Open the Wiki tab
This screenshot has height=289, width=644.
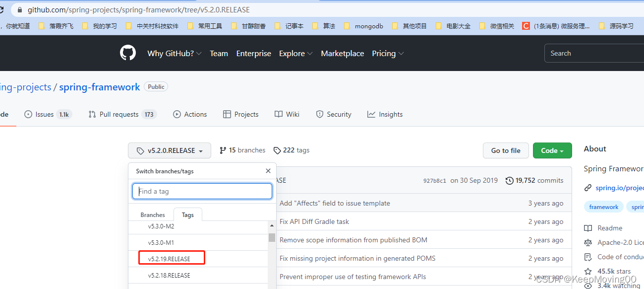287,114
